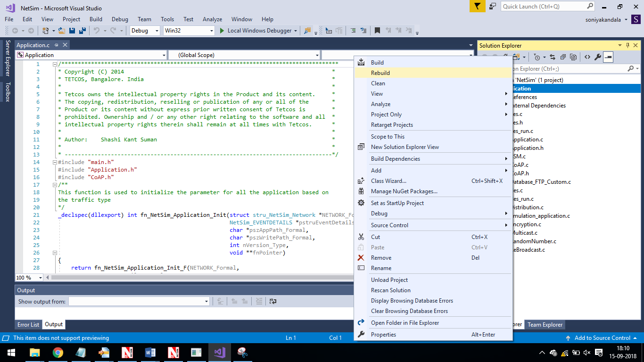Toggle word wrap in the Output panel
Viewport: 644px width, 362px height.
[272, 301]
